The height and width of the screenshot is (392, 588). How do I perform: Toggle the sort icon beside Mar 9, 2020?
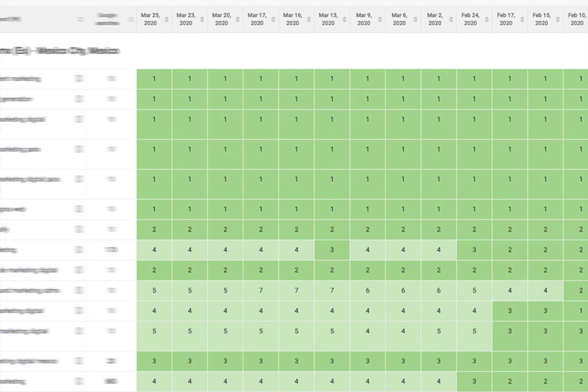(x=380, y=19)
